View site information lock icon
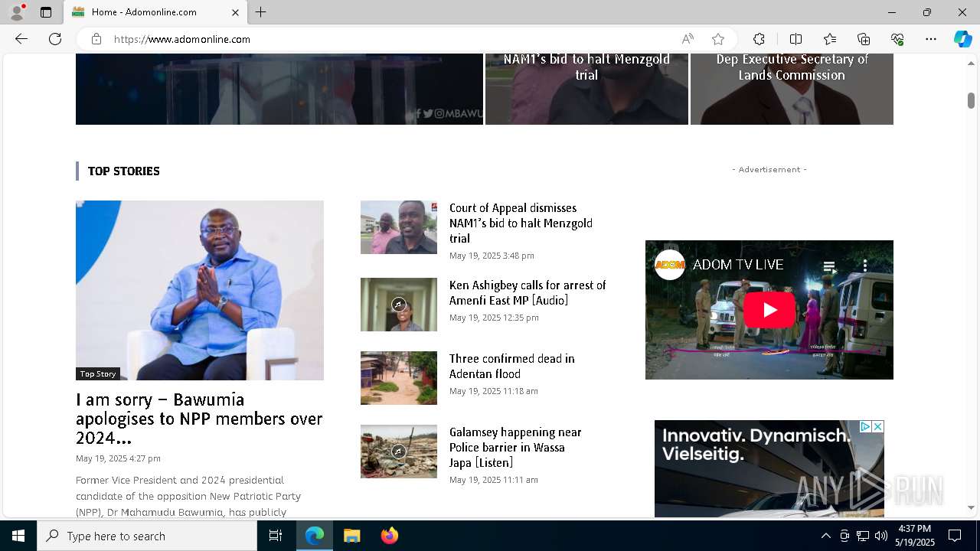Image resolution: width=980 pixels, height=551 pixels. [x=96, y=39]
